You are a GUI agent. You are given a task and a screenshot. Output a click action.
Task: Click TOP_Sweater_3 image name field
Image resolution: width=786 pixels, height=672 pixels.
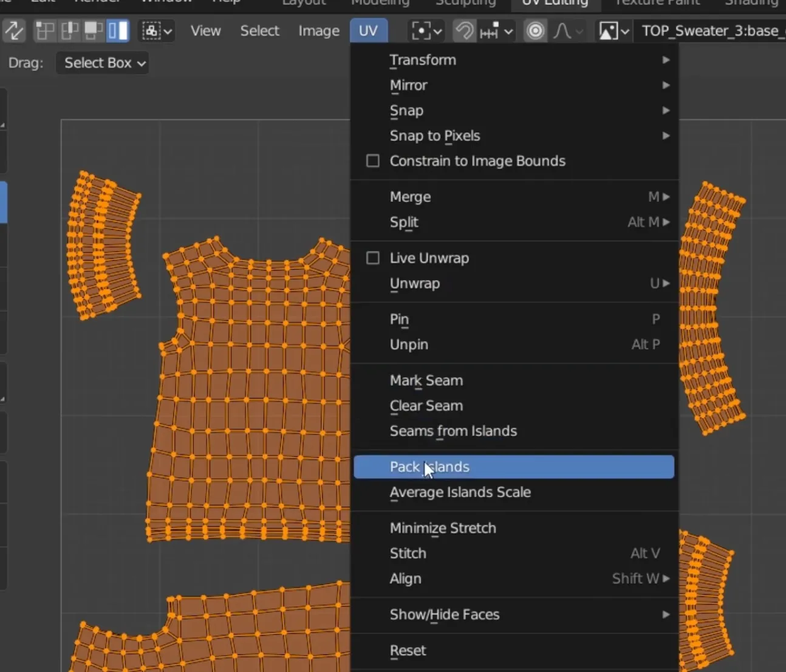point(709,31)
